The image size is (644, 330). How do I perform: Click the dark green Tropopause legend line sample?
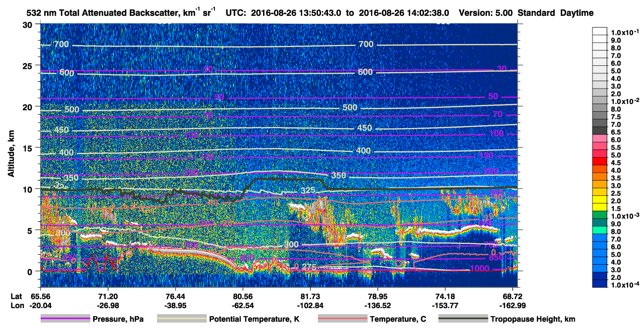pyautogui.click(x=463, y=319)
